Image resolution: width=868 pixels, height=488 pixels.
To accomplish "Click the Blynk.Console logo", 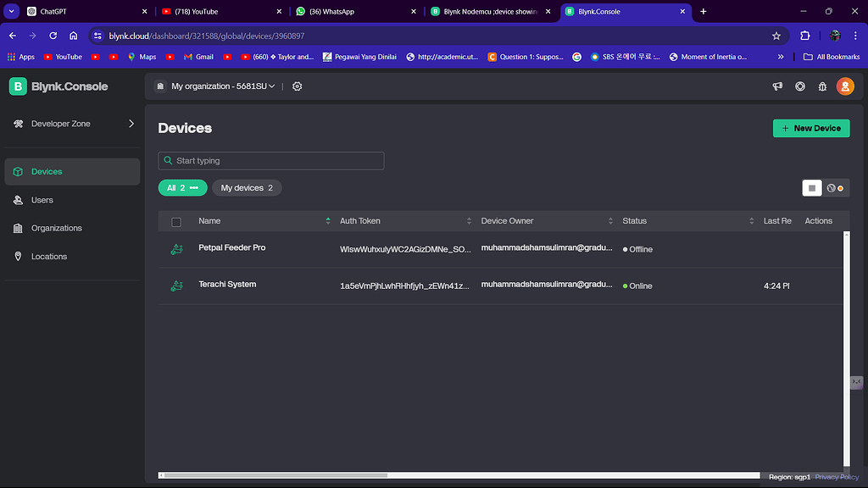I will pos(59,86).
